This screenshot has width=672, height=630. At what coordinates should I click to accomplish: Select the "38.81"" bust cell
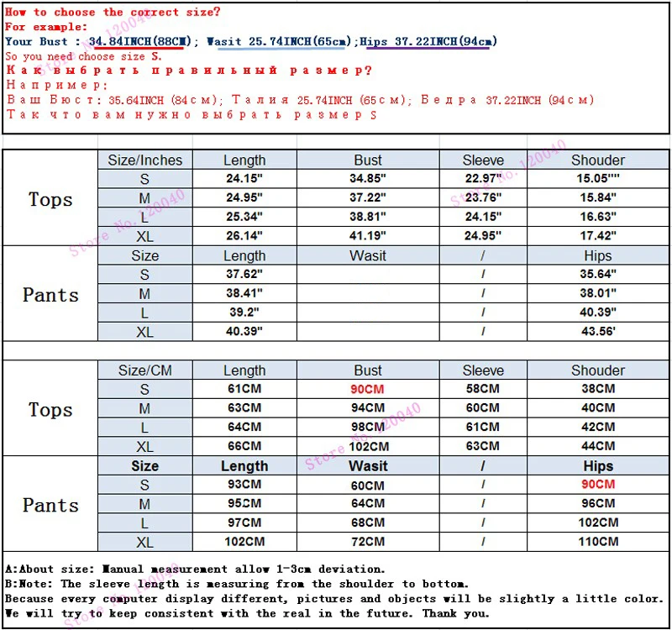[x=368, y=217]
